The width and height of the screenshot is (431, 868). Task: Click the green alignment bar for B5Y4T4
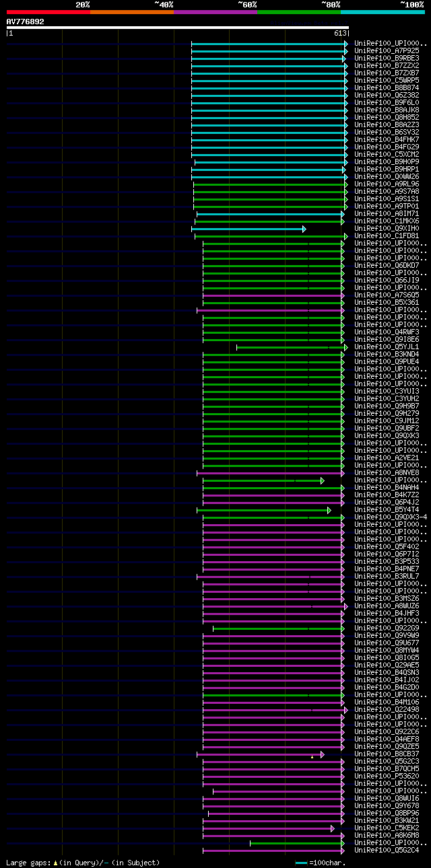click(264, 510)
